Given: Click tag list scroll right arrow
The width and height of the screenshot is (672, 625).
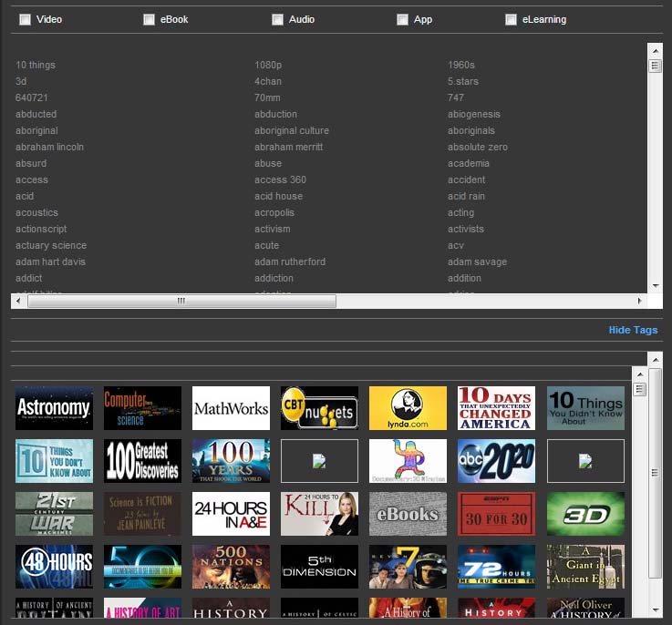Looking at the screenshot, I should pos(639,302).
